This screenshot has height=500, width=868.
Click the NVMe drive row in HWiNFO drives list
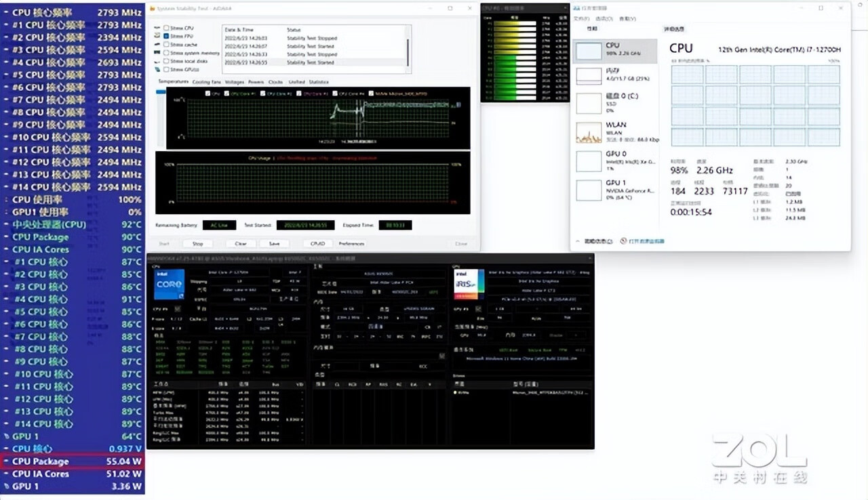(521, 392)
